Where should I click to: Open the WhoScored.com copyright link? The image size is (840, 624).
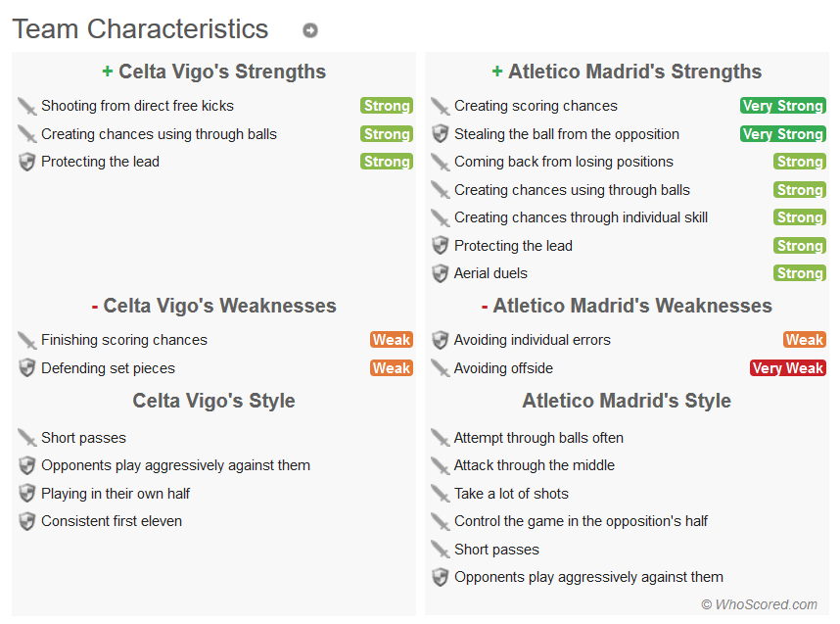click(760, 604)
